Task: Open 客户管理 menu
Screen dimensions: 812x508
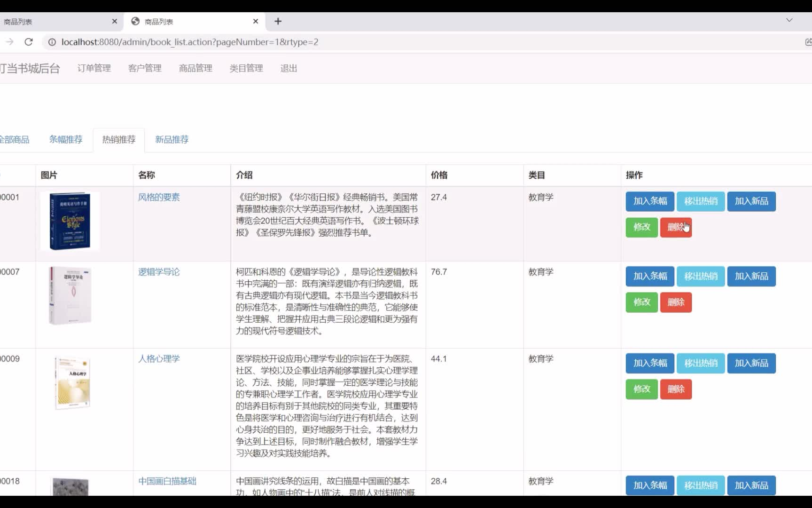Action: click(145, 68)
